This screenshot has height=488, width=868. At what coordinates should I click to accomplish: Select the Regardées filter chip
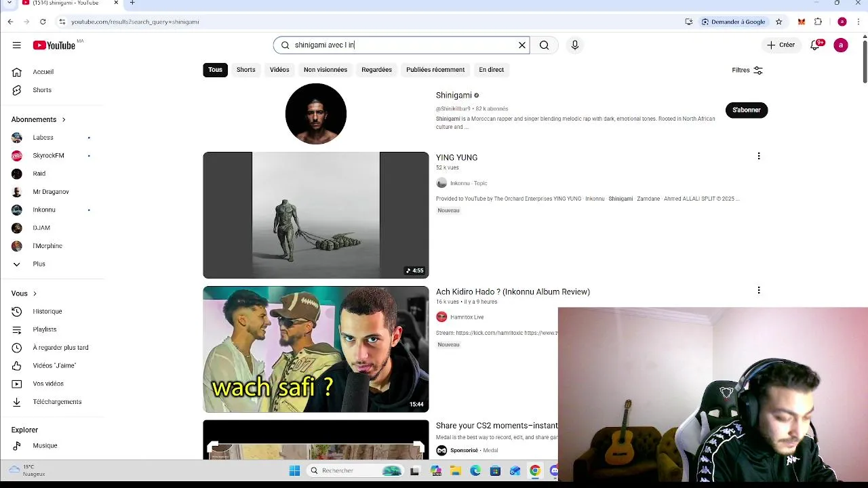pyautogui.click(x=376, y=70)
